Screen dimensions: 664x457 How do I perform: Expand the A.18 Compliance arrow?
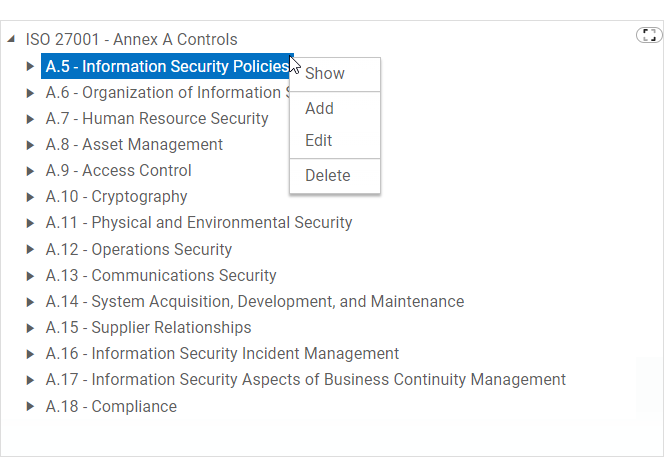(31, 407)
